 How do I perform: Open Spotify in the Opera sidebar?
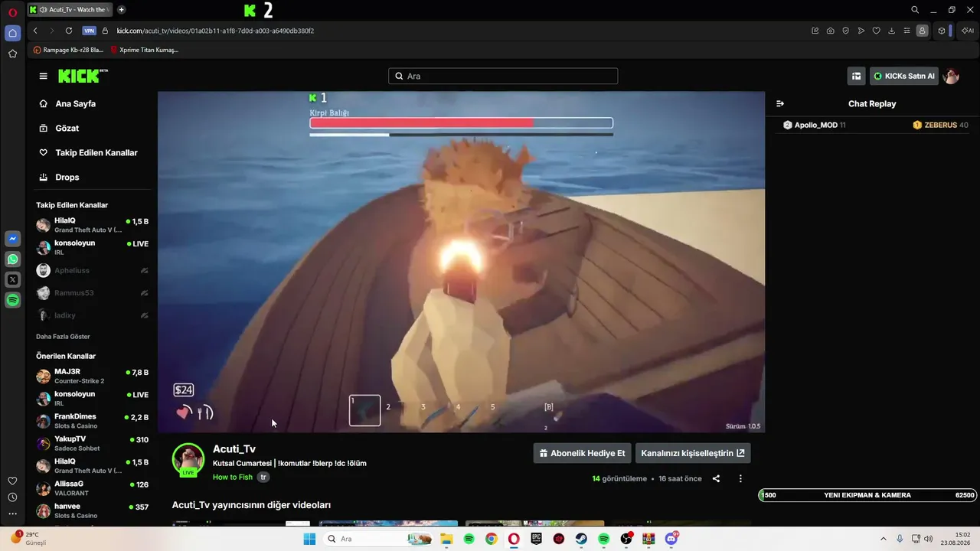12,301
